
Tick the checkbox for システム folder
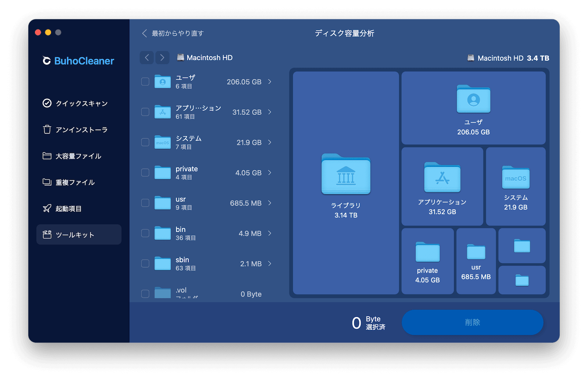click(145, 142)
